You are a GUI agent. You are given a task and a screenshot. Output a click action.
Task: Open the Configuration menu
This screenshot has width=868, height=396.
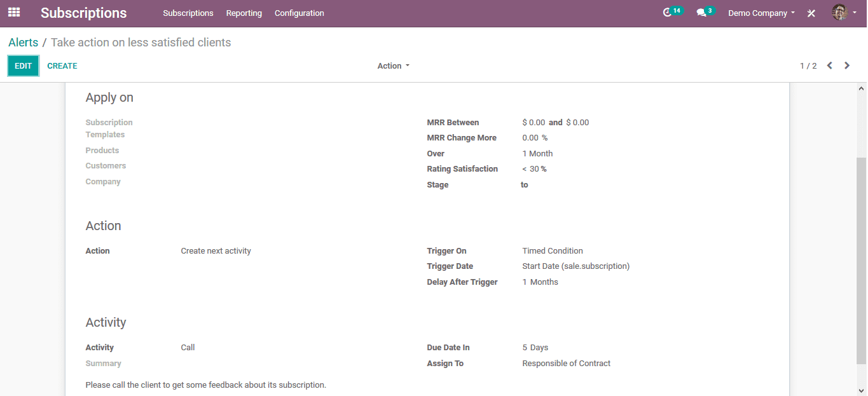pos(300,13)
